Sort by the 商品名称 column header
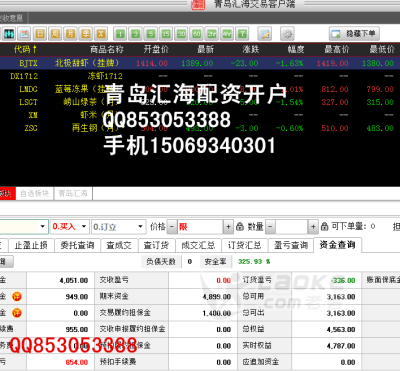Viewport: 400px width, 371px height. (107, 49)
